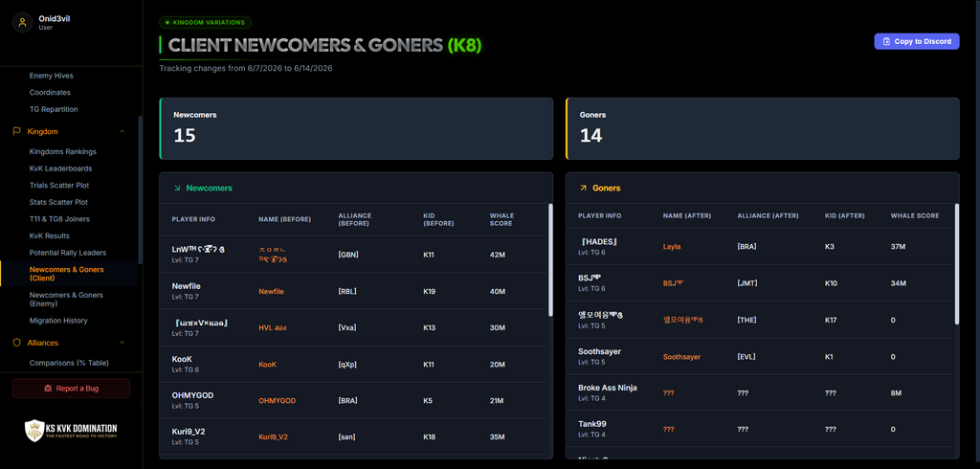Click [GBN] alliance cell
980x469 pixels.
348,255
